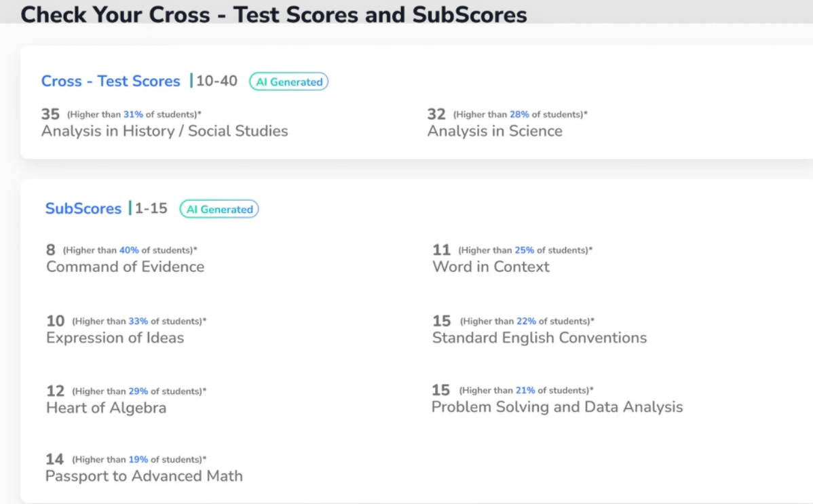Open the Analysis in Science score
813x504 pixels.
[x=495, y=131]
